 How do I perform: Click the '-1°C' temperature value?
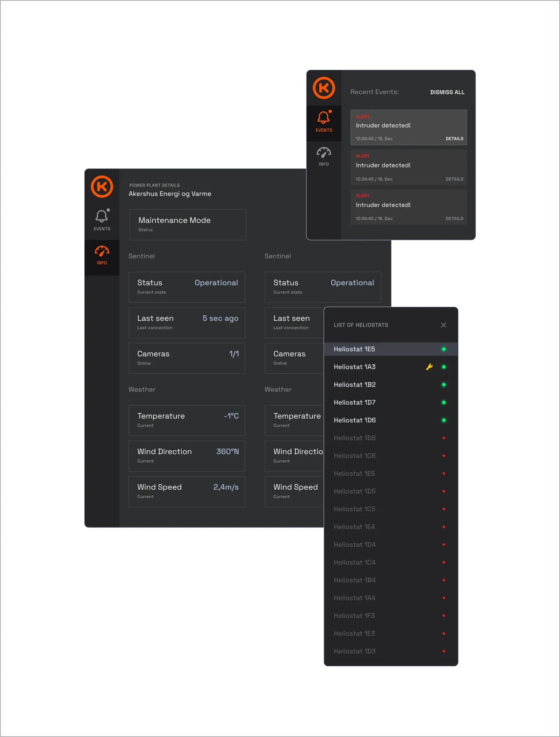[231, 416]
